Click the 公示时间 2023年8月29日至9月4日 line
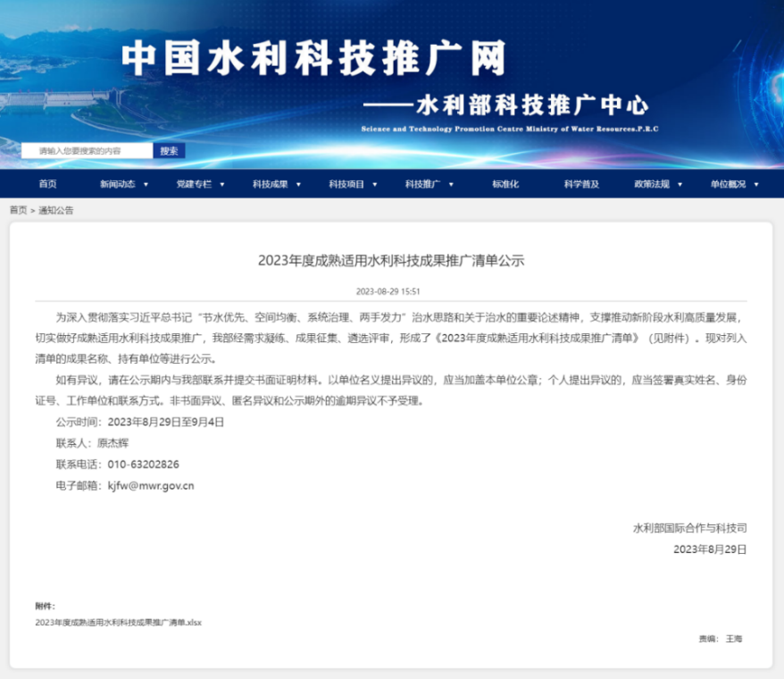This screenshot has width=784, height=679. click(x=140, y=423)
